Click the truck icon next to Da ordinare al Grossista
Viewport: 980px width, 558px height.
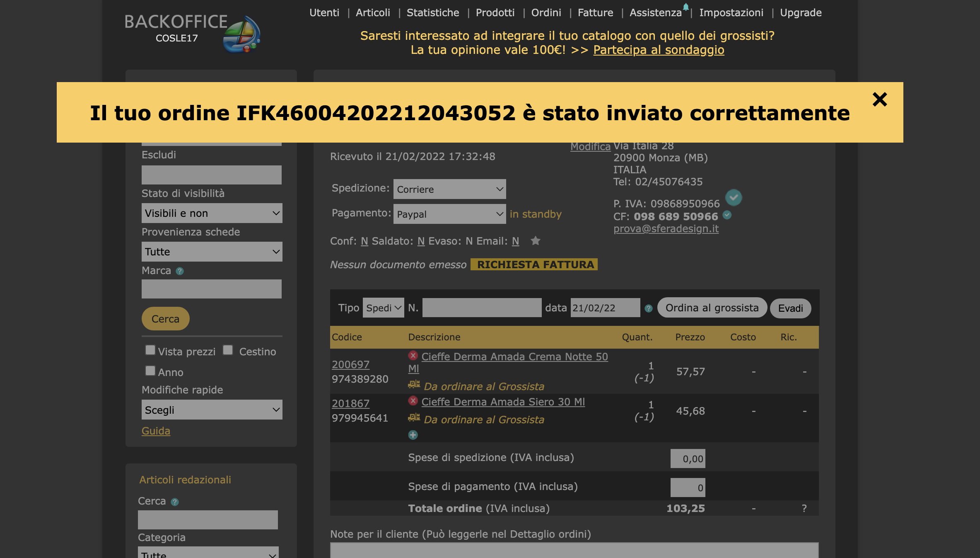(413, 385)
